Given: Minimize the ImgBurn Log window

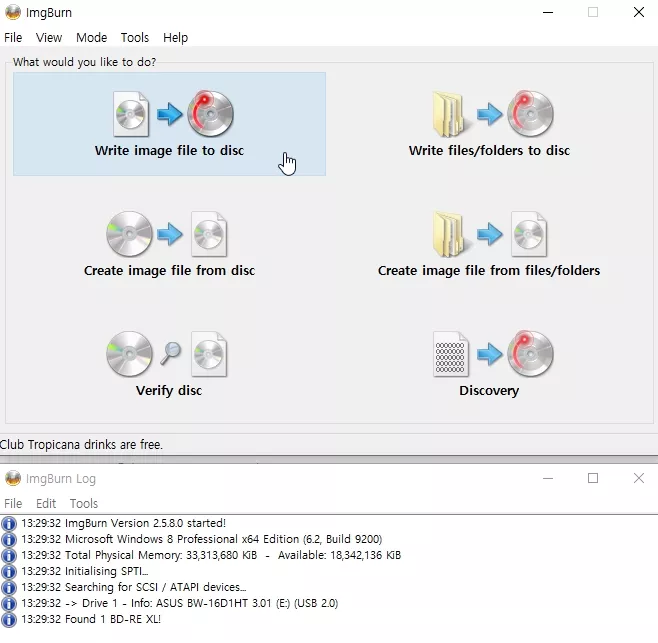Looking at the screenshot, I should [x=548, y=478].
